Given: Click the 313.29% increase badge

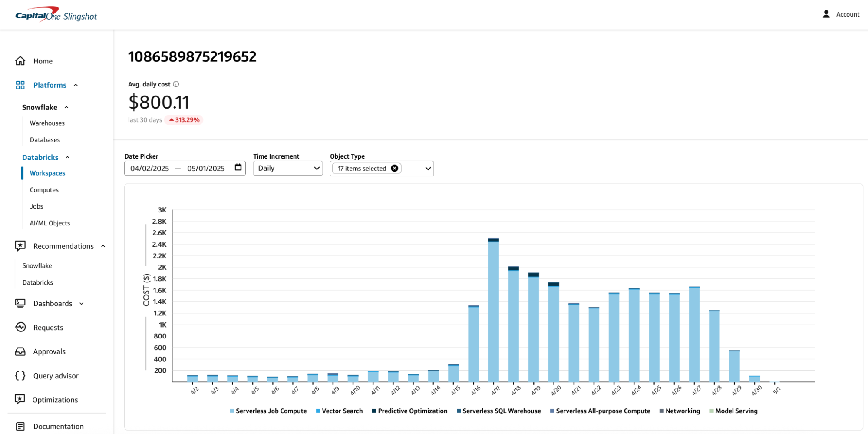Looking at the screenshot, I should click(x=184, y=120).
